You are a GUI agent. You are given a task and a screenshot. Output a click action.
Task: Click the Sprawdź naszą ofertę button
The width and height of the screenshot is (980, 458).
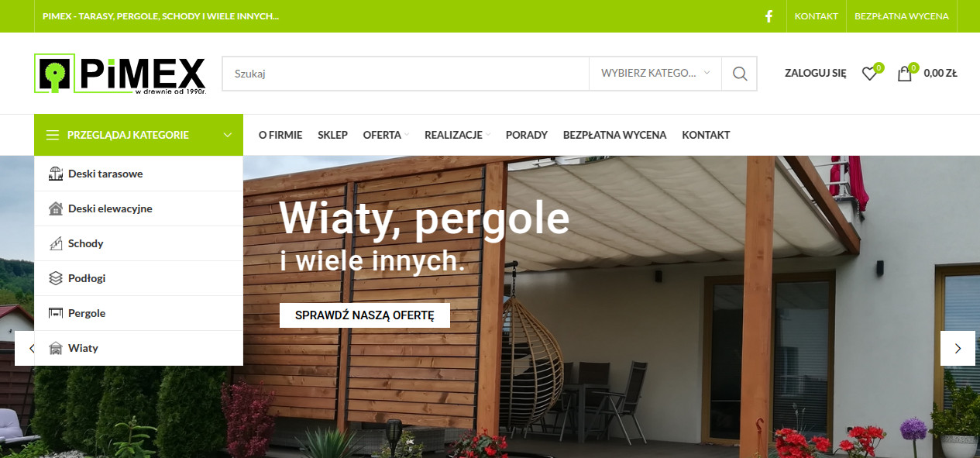click(365, 315)
